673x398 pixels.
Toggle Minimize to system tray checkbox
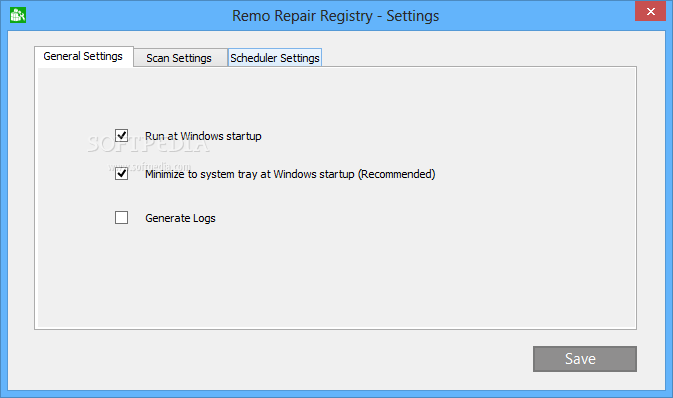[121, 174]
